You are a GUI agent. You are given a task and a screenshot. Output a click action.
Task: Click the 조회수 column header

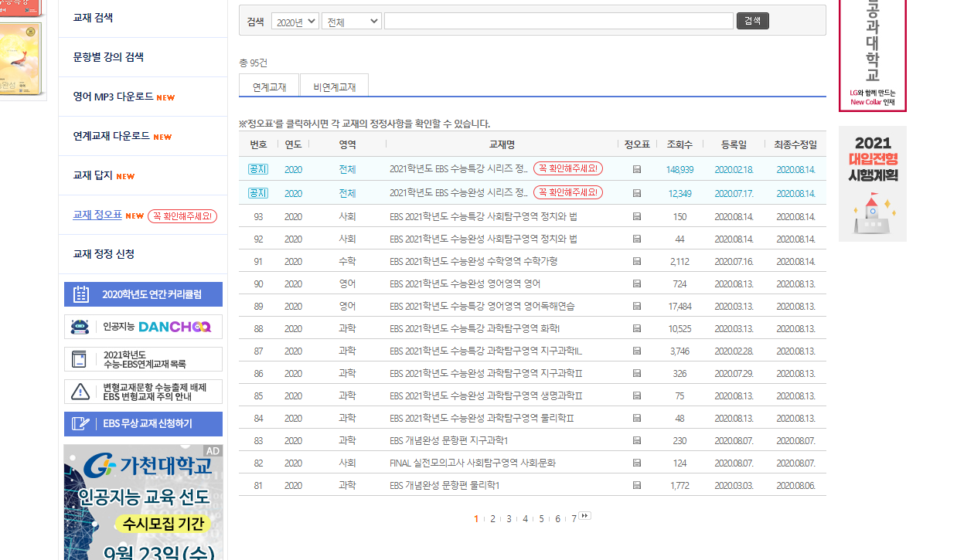tap(679, 144)
